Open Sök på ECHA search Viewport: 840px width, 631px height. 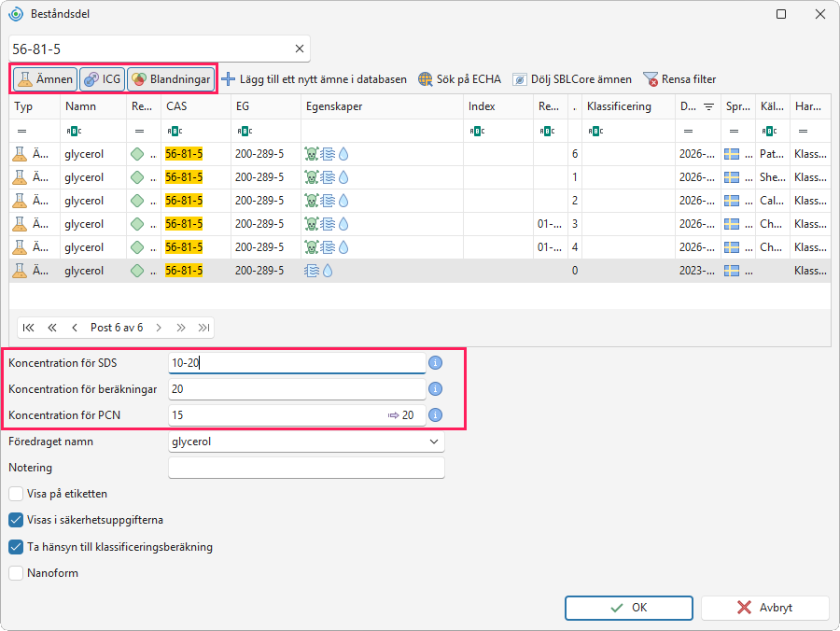point(459,79)
